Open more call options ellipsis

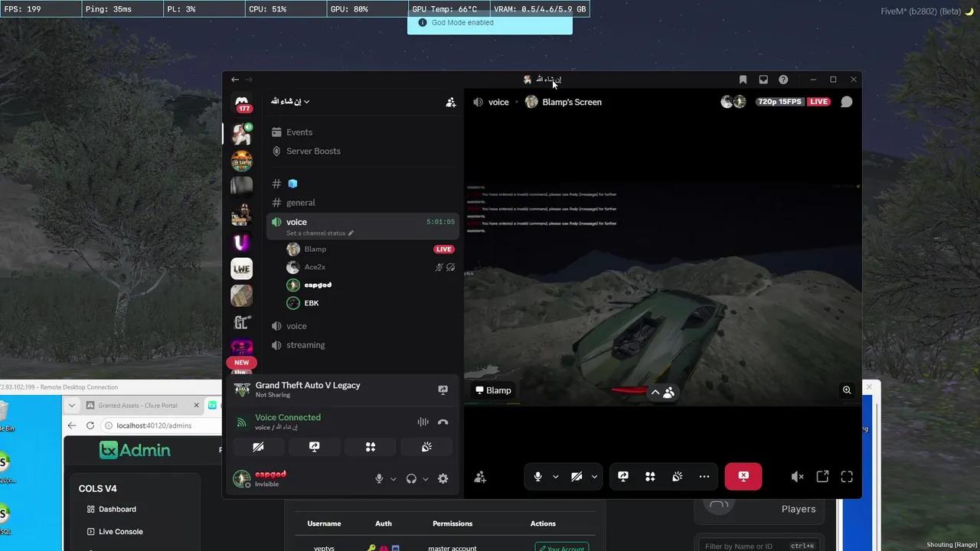[x=704, y=477]
